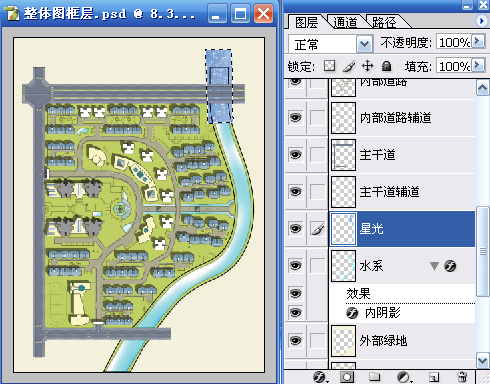Switch to the 通道 tab
The width and height of the screenshot is (490, 384).
[x=345, y=22]
